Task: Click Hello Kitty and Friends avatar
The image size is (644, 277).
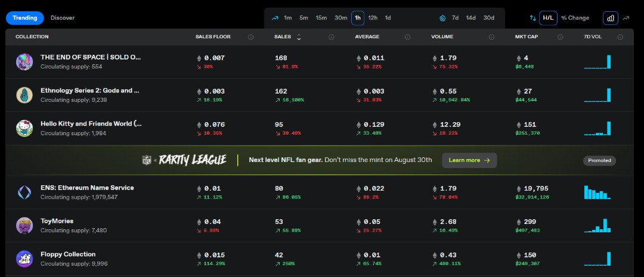Action: (24, 128)
